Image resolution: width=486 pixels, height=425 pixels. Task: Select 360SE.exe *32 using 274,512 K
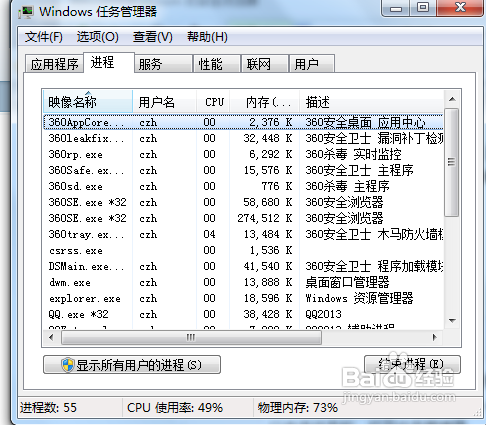coord(243,218)
